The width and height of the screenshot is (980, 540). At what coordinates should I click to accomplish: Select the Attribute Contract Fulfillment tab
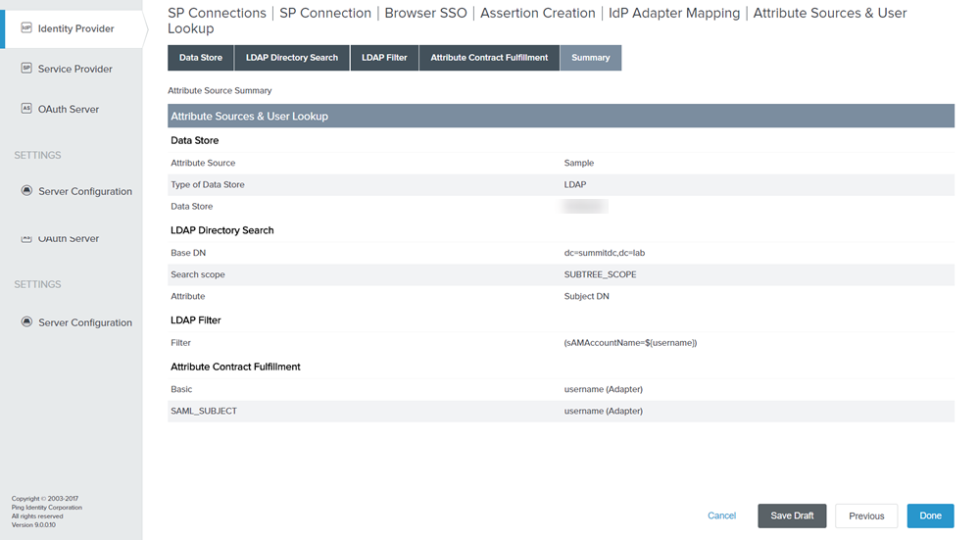click(489, 58)
